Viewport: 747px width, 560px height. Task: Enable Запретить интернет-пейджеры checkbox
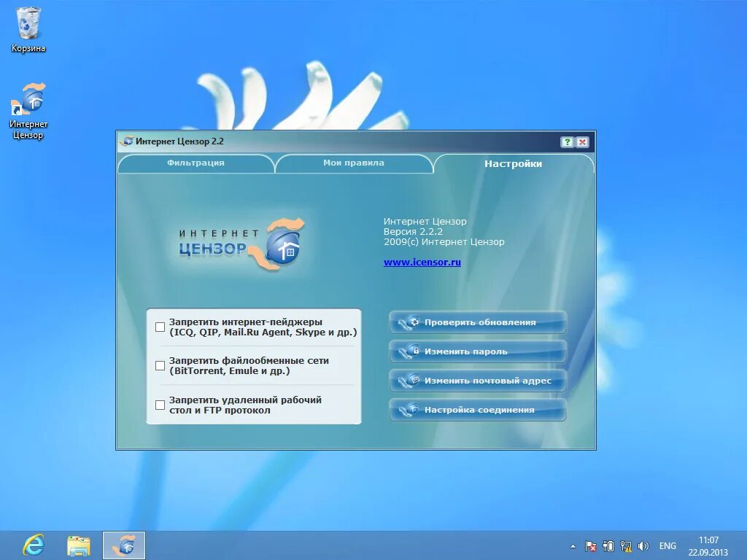[160, 327]
